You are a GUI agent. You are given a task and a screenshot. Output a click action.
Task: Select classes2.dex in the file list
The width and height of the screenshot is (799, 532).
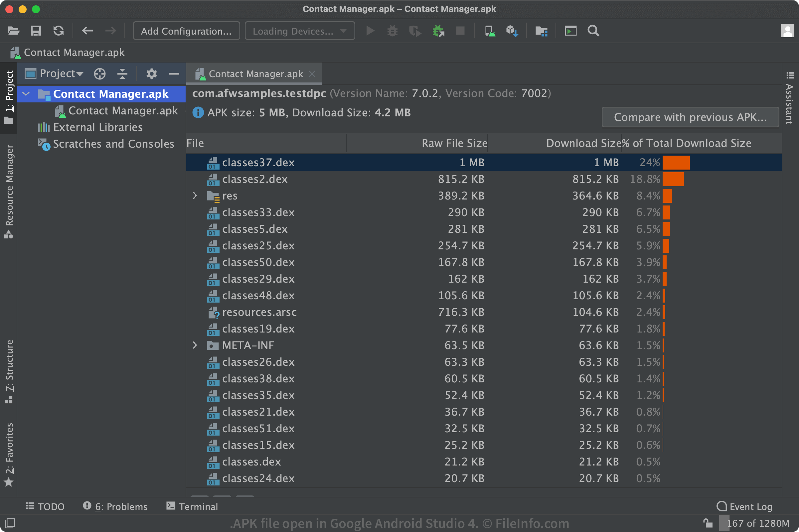coord(254,179)
